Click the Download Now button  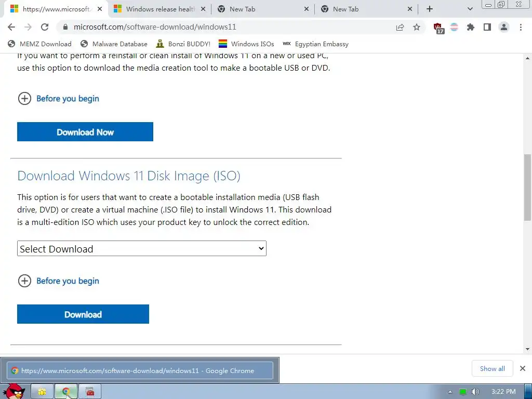[x=85, y=132]
